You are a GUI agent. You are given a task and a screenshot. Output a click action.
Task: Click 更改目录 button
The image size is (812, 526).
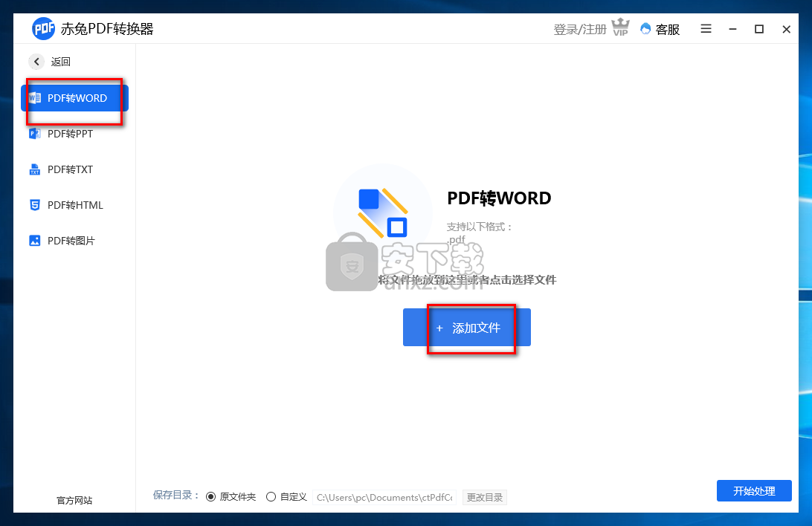point(485,497)
